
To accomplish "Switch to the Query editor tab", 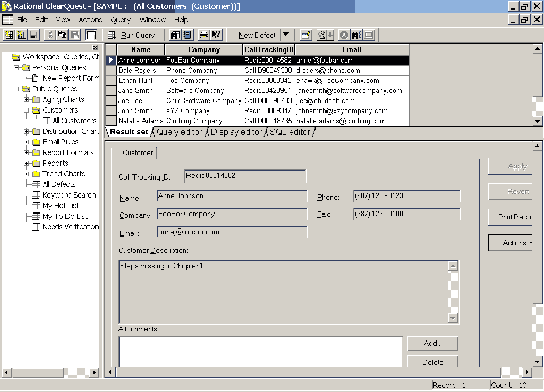I will pos(179,132).
